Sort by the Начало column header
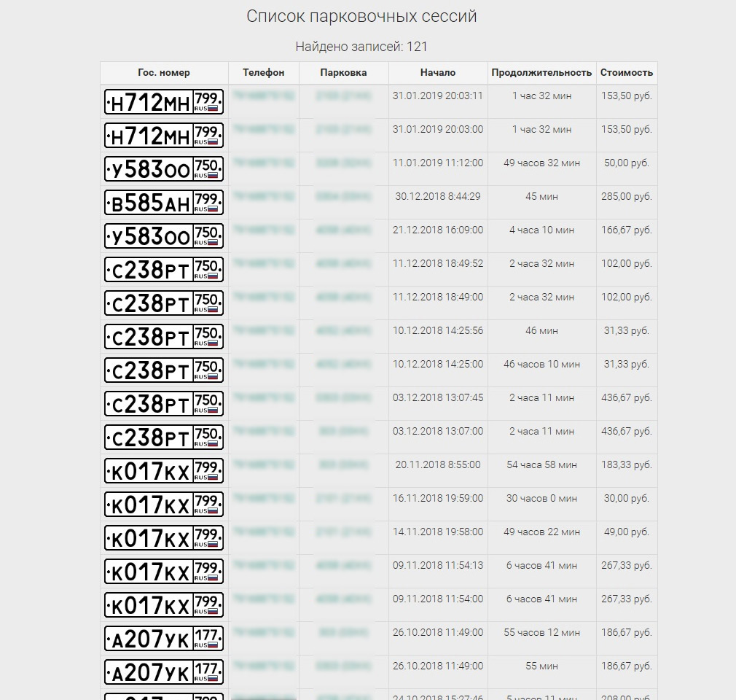The height and width of the screenshot is (700, 736). point(438,73)
